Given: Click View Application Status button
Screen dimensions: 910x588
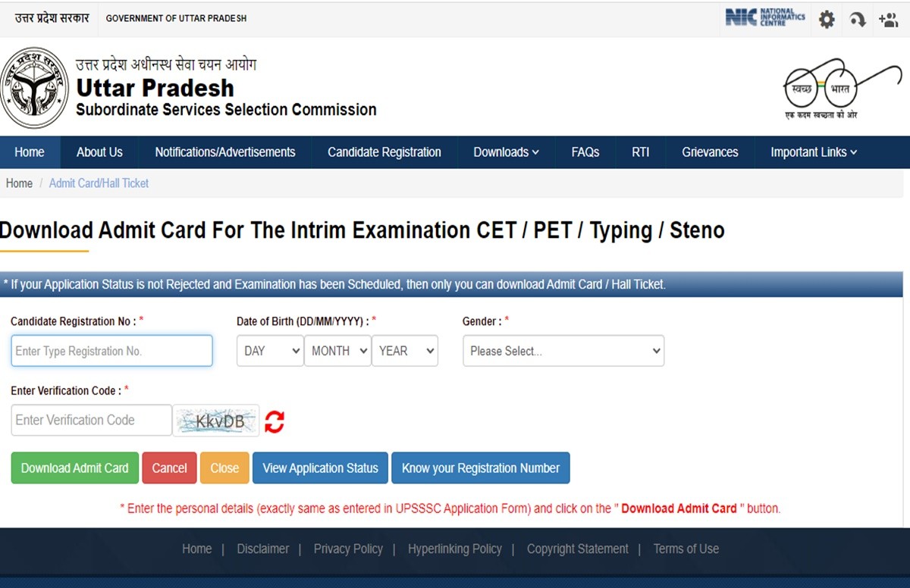Looking at the screenshot, I should tap(320, 468).
